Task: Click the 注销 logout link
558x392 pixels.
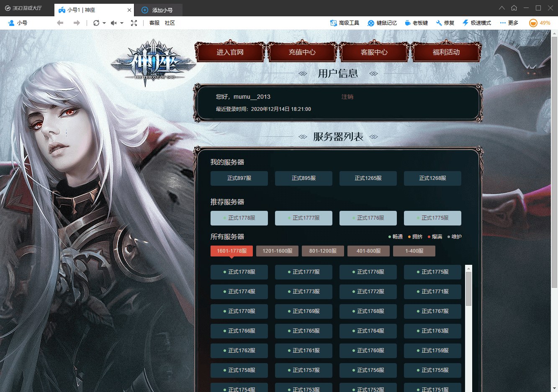Action: coord(347,97)
